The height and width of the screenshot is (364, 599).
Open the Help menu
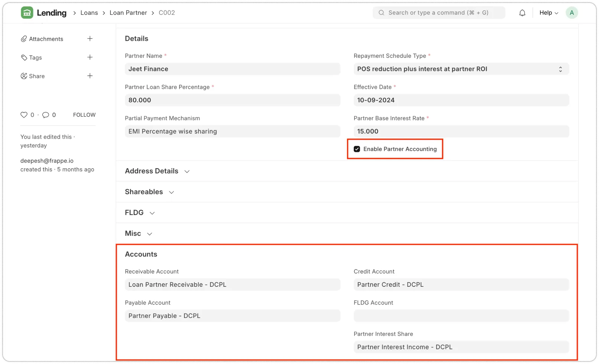point(548,12)
